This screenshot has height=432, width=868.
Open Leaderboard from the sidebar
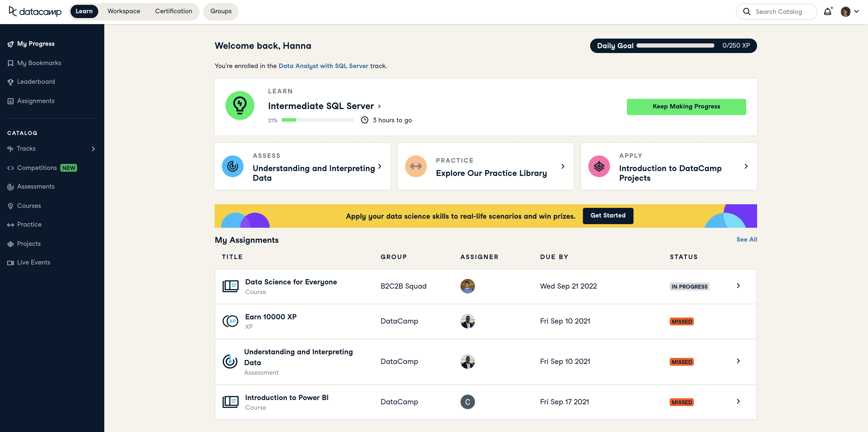coord(36,82)
